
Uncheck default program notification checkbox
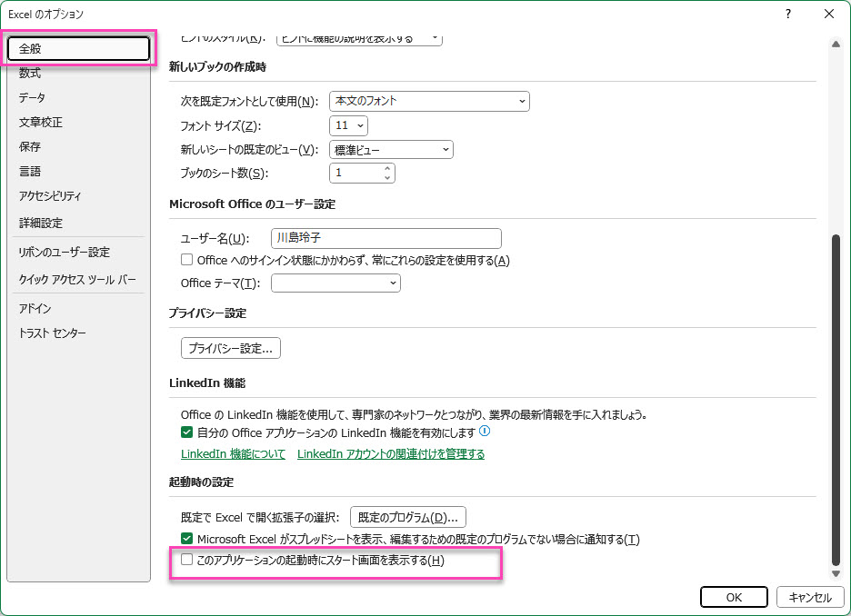pos(187,539)
